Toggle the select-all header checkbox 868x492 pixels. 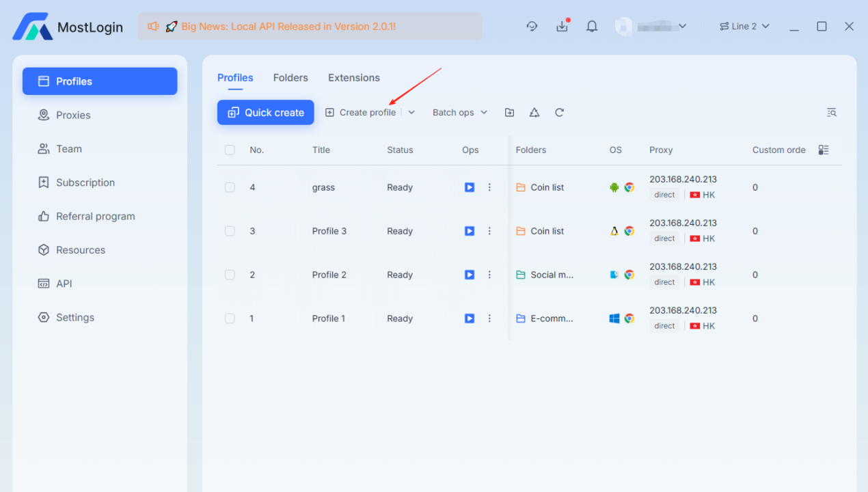pyautogui.click(x=230, y=150)
